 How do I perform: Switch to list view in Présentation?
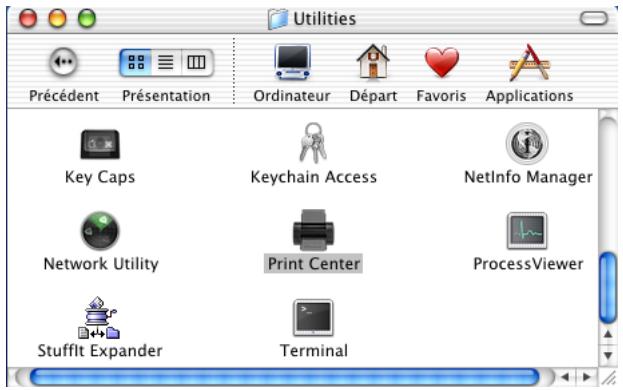(x=166, y=62)
